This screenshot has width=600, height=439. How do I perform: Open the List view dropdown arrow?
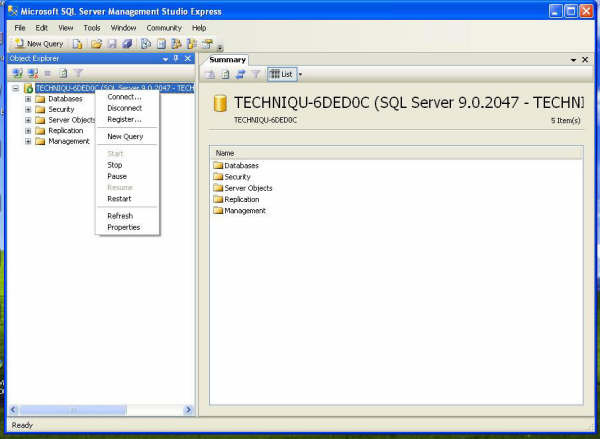coord(299,74)
